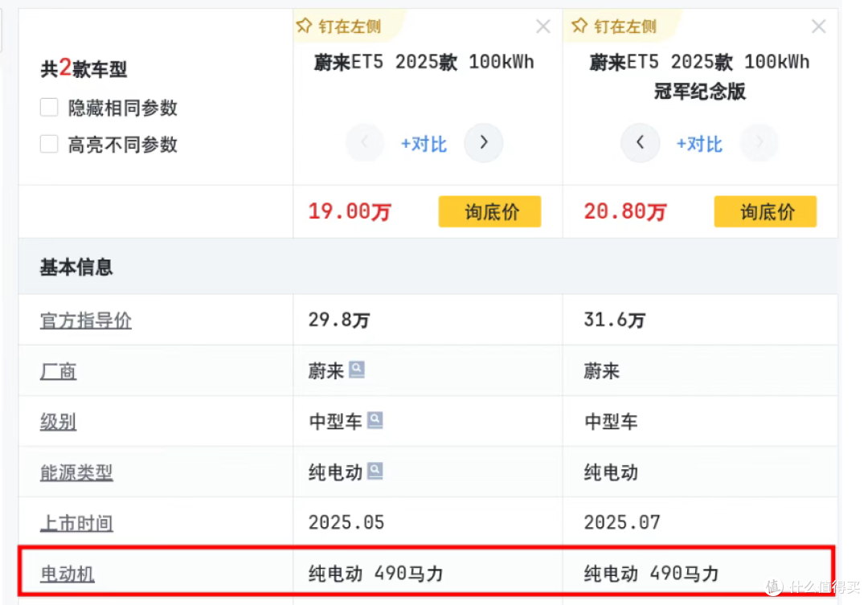The height and width of the screenshot is (605, 868).
Task: Go to previous model in 20.80万 column
Action: (x=640, y=143)
